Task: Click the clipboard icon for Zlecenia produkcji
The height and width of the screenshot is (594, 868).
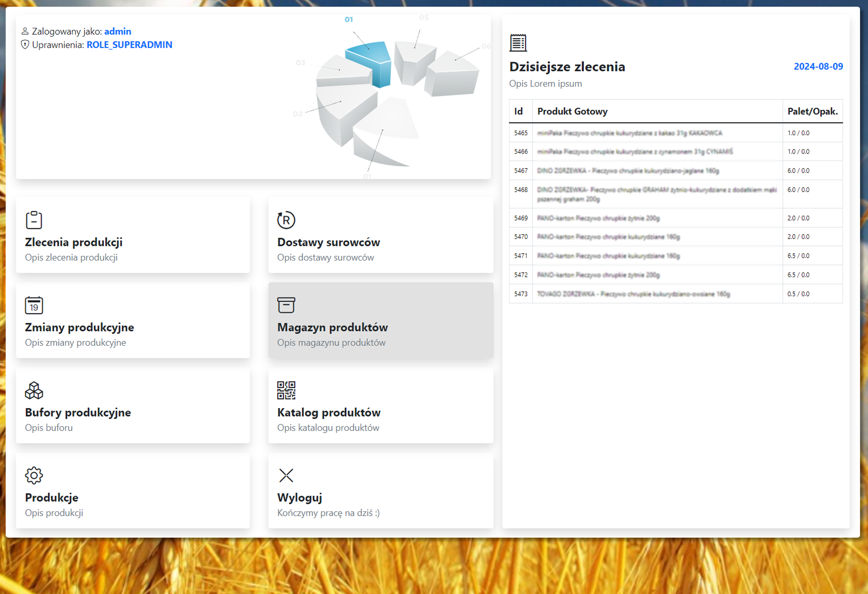Action: 34,220
